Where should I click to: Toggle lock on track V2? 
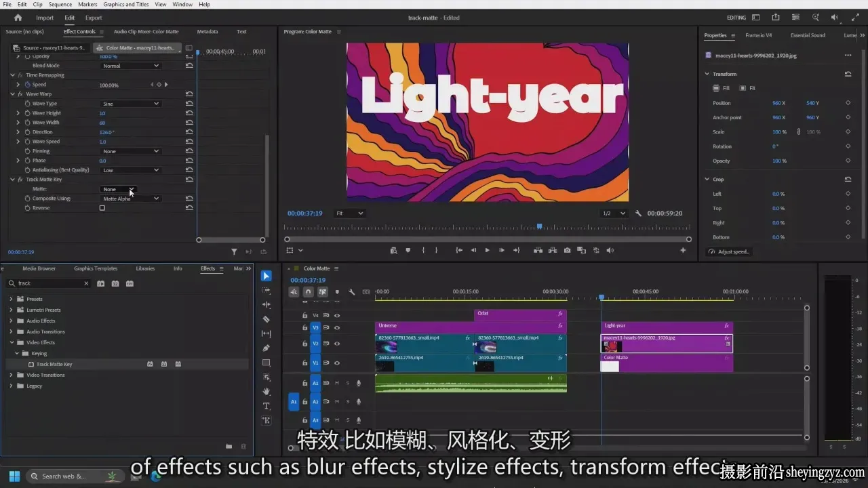[x=305, y=344]
